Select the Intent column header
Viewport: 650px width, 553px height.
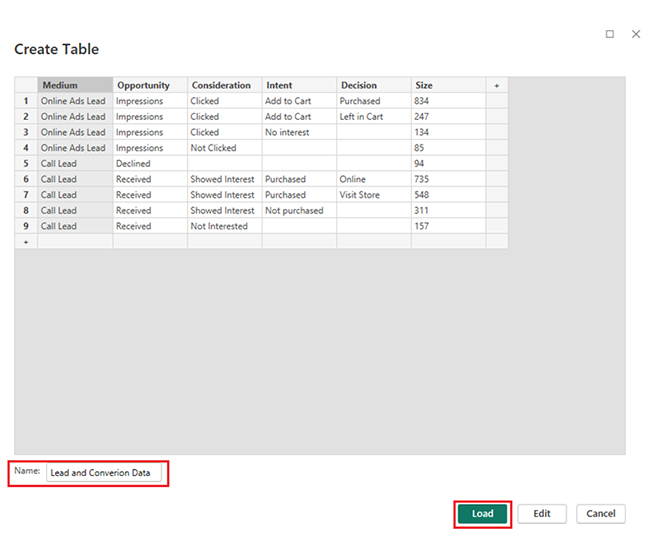(298, 86)
